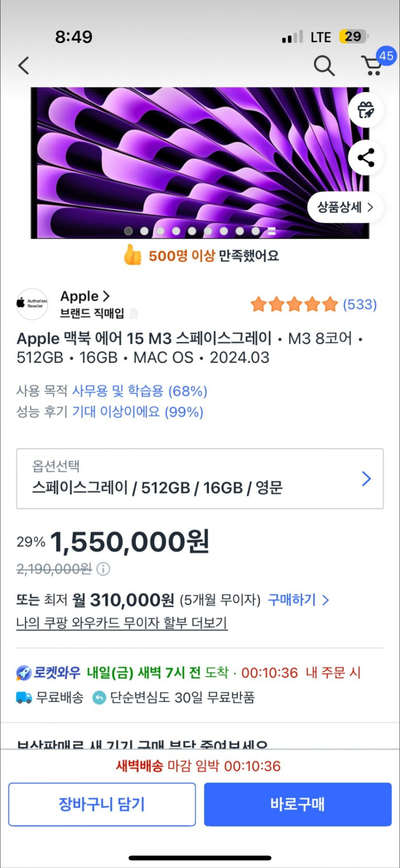Tap the 장바구니 담기 button

102,804
